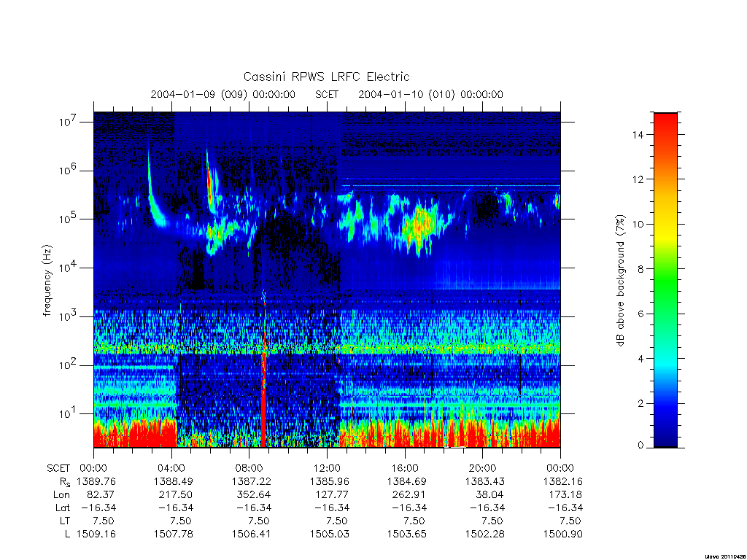Click the L value 1503.65
The image size is (747, 560).
[407, 534]
